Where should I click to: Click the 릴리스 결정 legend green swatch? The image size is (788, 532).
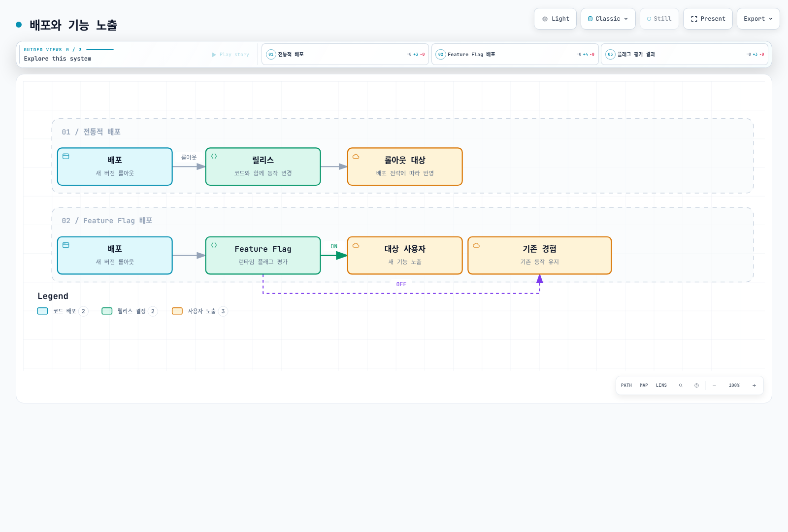click(107, 311)
